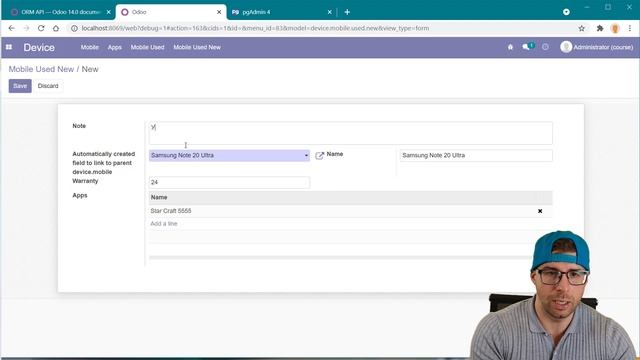Expand the Samsung Note 20 Ultra dropdown
Image resolution: width=640 pixels, height=360 pixels.
point(306,156)
